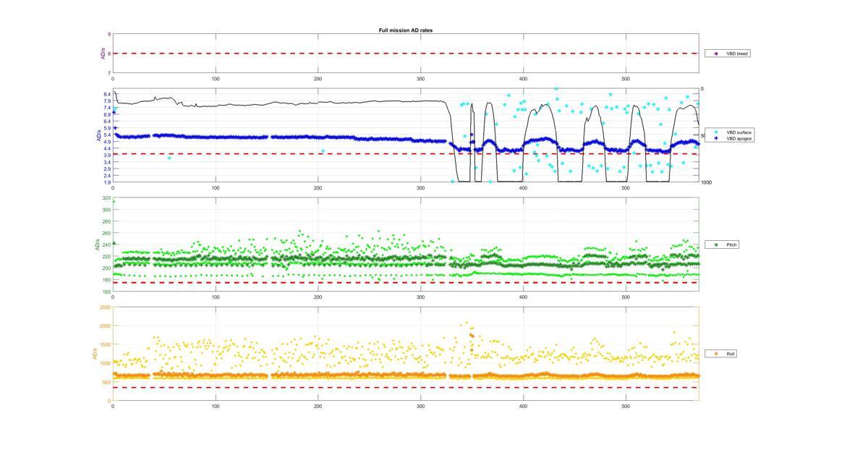
Task: Click the red dashed threshold line in Pitch plot
Action: [406, 282]
